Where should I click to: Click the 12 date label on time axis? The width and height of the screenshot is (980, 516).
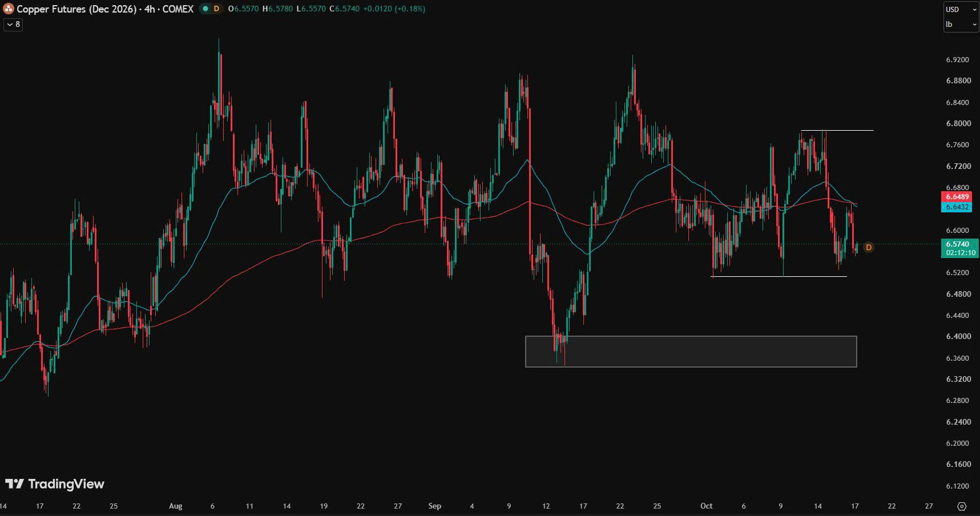click(546, 506)
